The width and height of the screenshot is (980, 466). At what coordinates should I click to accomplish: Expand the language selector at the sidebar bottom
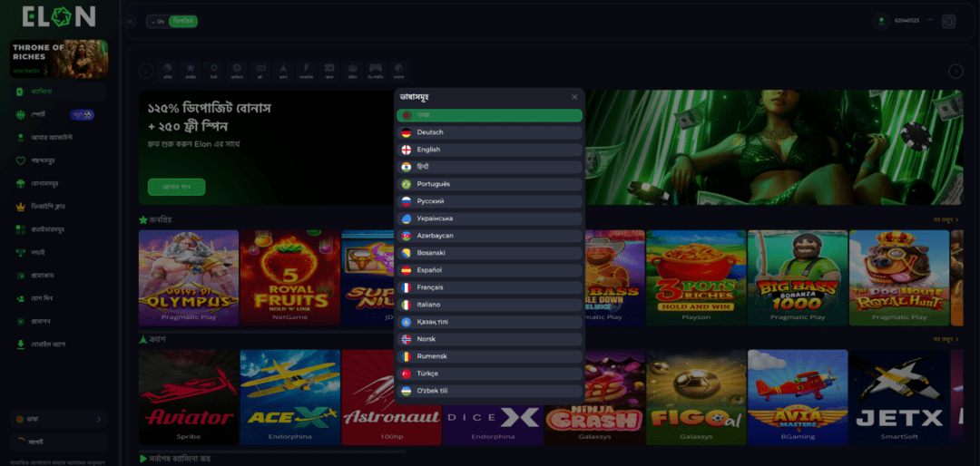click(x=59, y=419)
